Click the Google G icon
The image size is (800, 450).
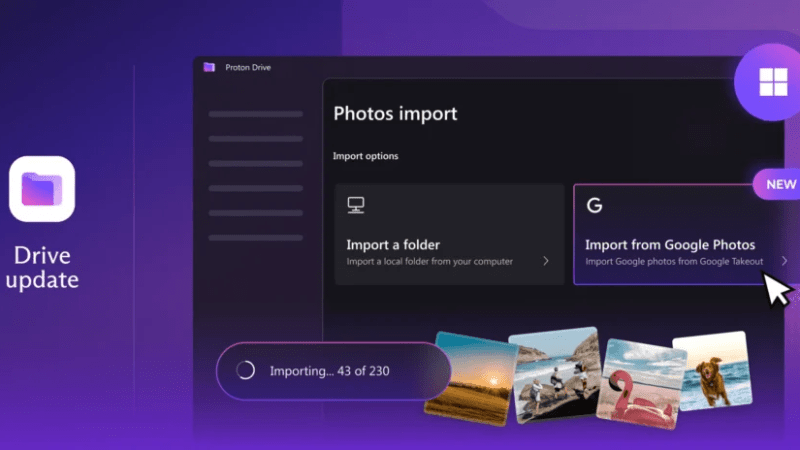point(594,205)
